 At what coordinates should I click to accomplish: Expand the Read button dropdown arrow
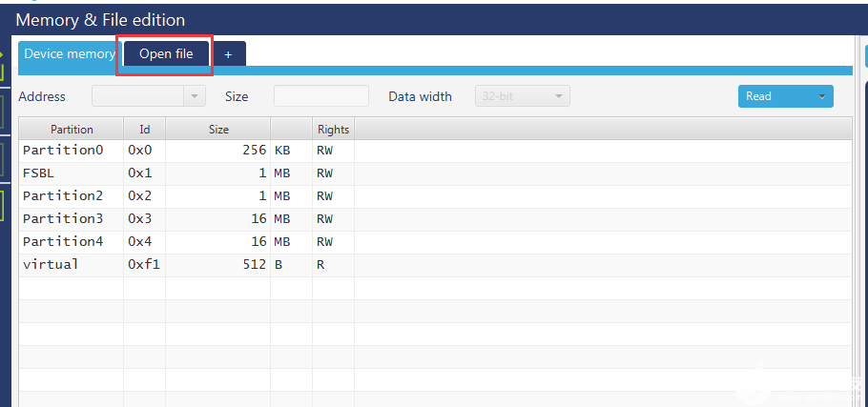pos(822,96)
